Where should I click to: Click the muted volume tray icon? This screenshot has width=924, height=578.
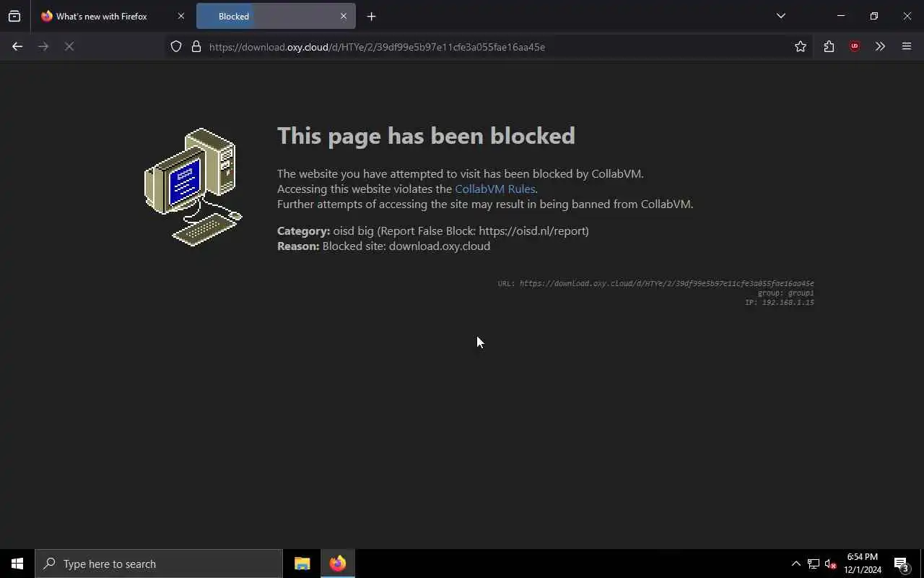(830, 564)
